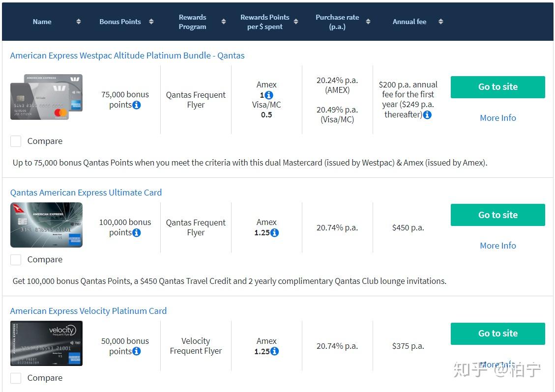Open info icon on Qantas Ultimate 1.25 rate
This screenshot has width=555, height=392.
(274, 233)
